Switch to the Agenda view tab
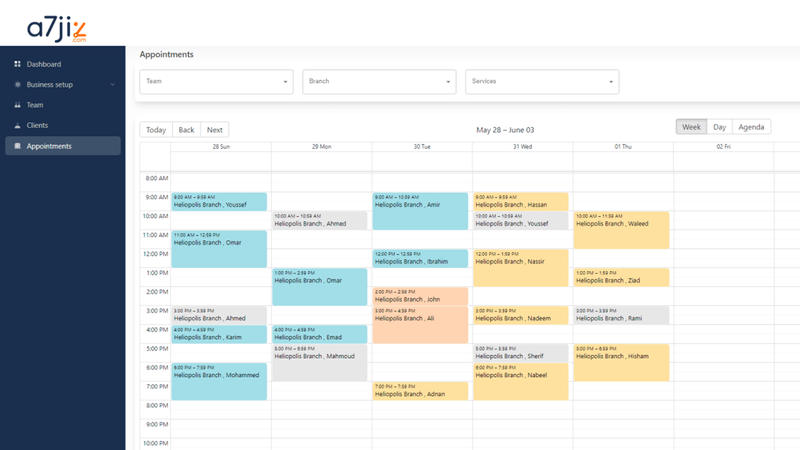The height and width of the screenshot is (450, 800). 751,128
